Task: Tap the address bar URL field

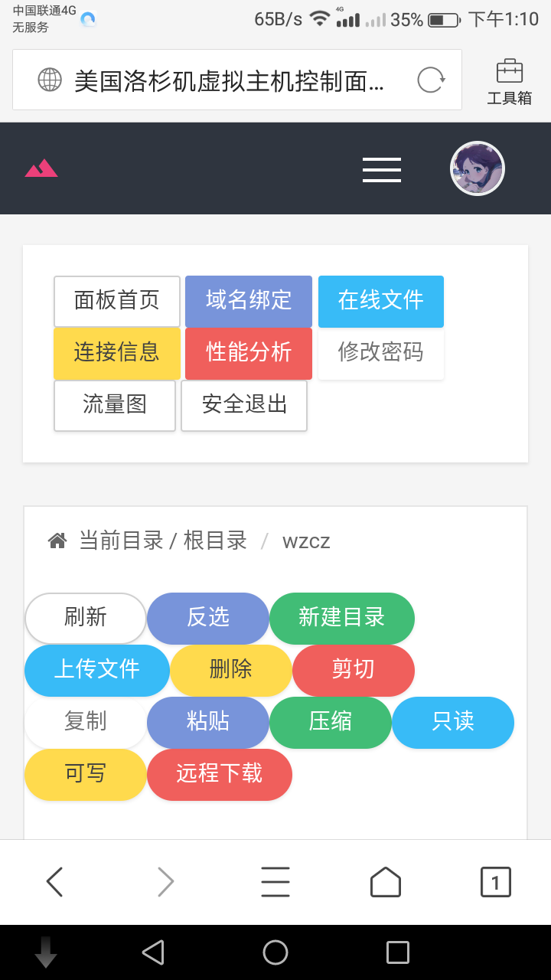Action: (x=228, y=80)
